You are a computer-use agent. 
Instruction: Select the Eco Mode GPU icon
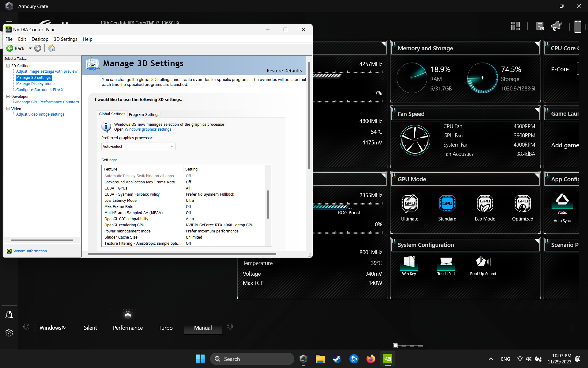tap(485, 204)
